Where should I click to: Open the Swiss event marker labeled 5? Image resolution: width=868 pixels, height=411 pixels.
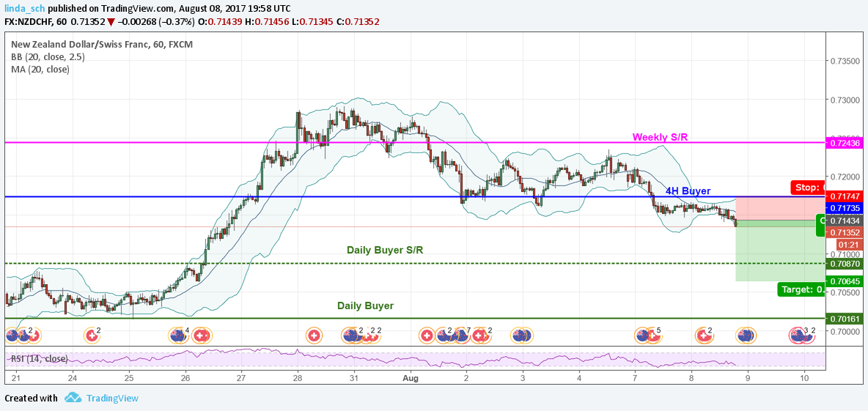coord(654,335)
